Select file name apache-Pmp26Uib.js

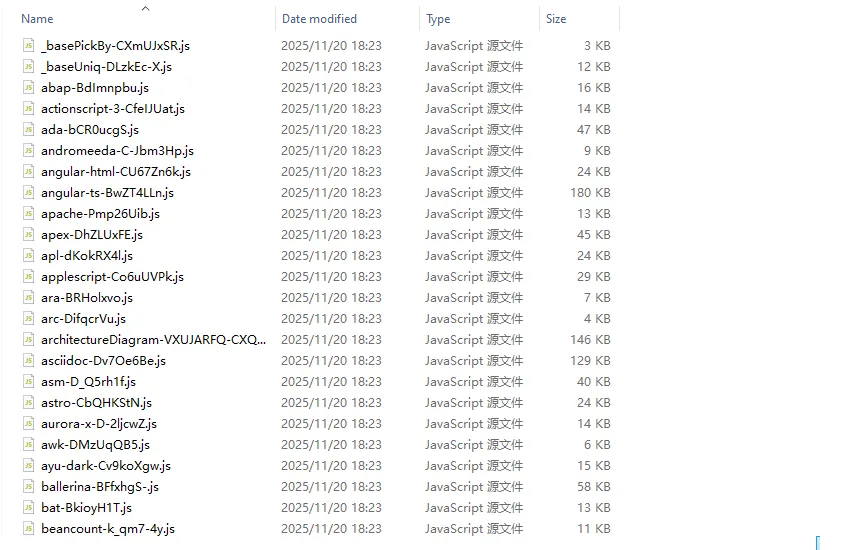100,214
